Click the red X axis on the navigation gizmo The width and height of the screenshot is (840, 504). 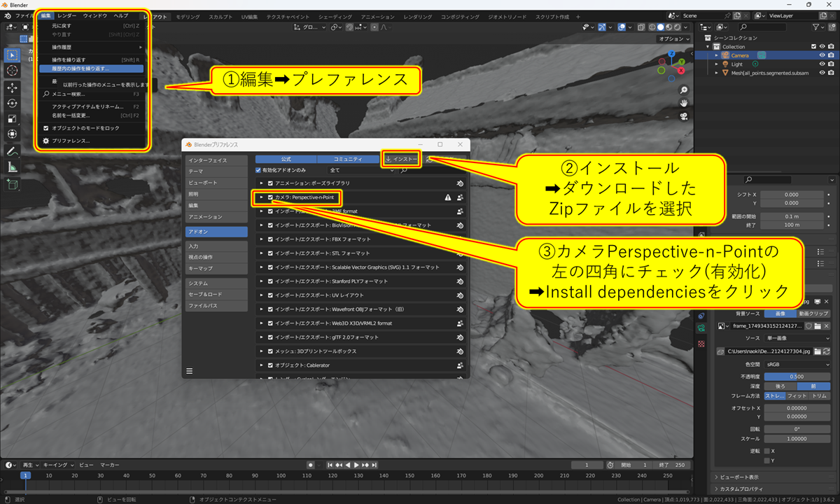682,71
